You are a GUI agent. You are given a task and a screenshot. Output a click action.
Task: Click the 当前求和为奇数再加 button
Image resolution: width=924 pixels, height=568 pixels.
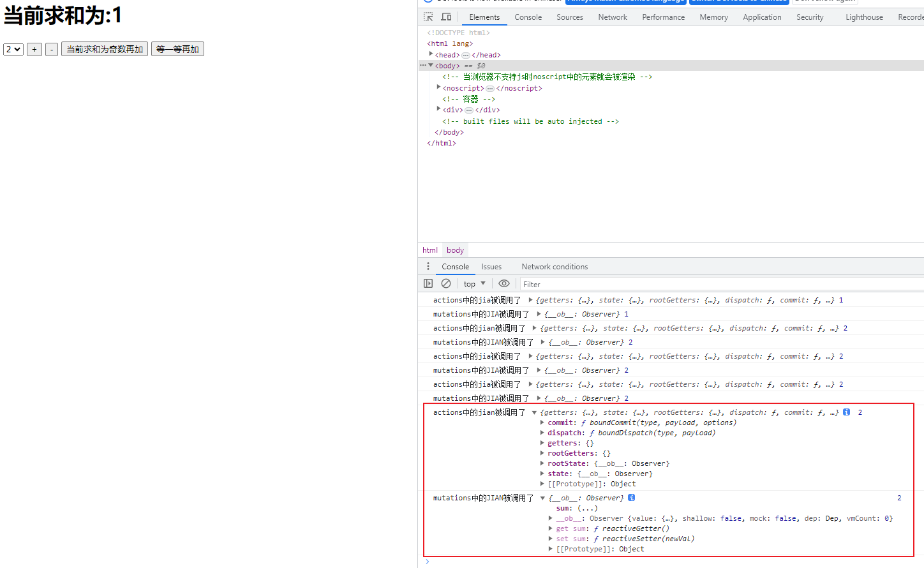tap(105, 49)
